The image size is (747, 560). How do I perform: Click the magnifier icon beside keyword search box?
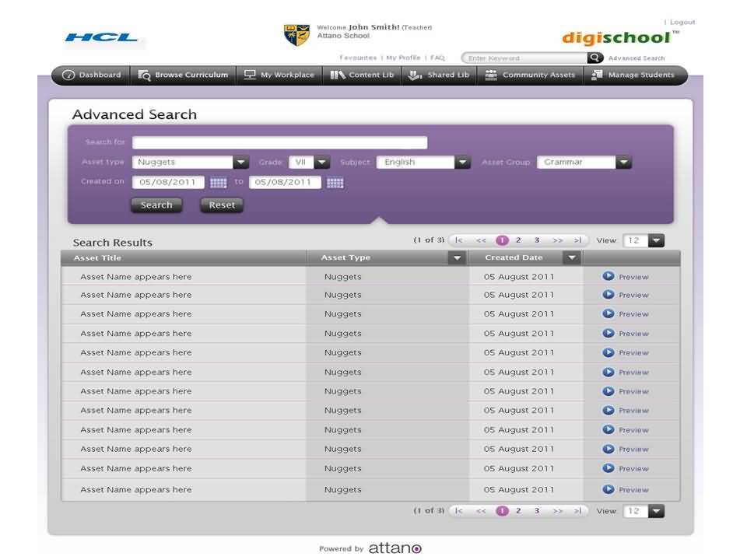[595, 58]
